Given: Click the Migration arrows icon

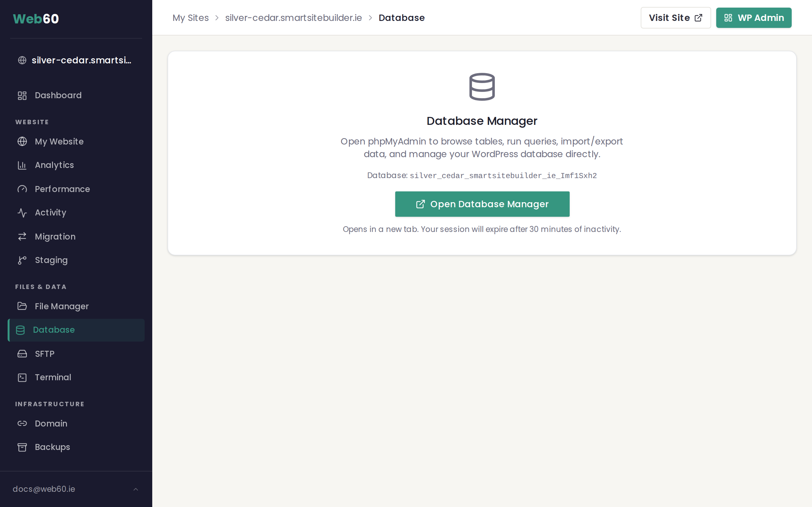Looking at the screenshot, I should (22, 237).
